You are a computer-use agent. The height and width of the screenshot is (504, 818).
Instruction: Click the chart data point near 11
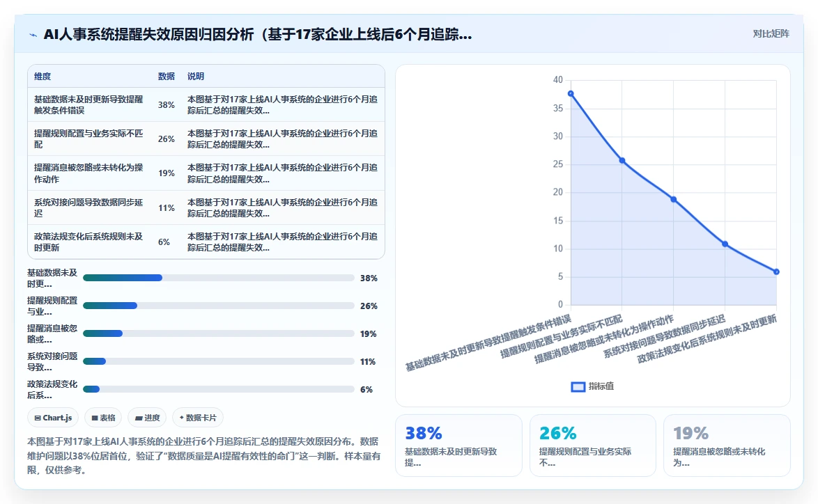click(725, 244)
